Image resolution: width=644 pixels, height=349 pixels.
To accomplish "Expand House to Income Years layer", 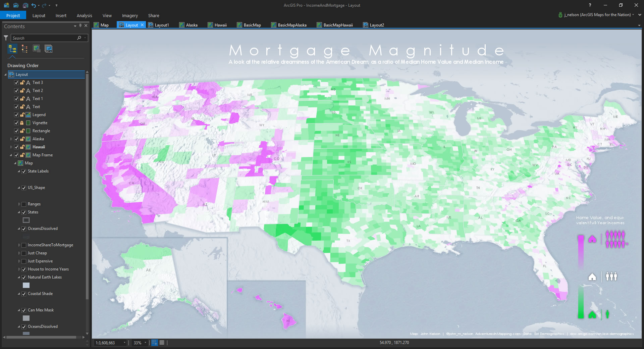I will (19, 269).
